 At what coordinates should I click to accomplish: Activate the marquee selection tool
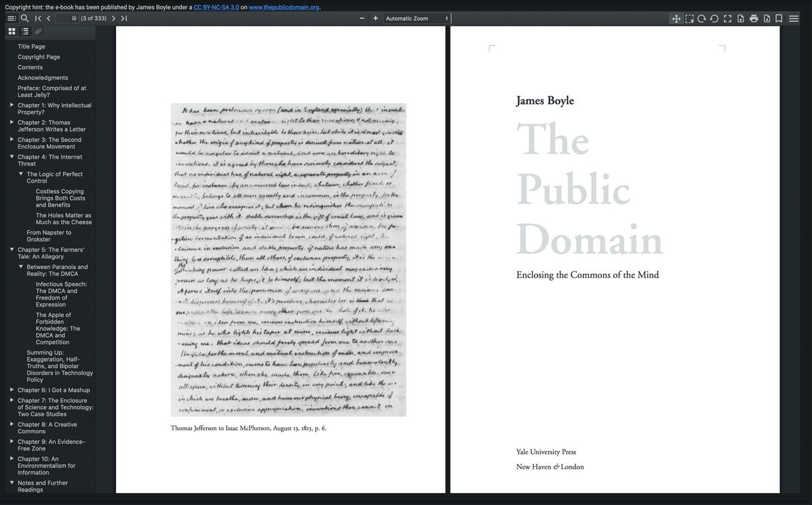click(x=690, y=18)
